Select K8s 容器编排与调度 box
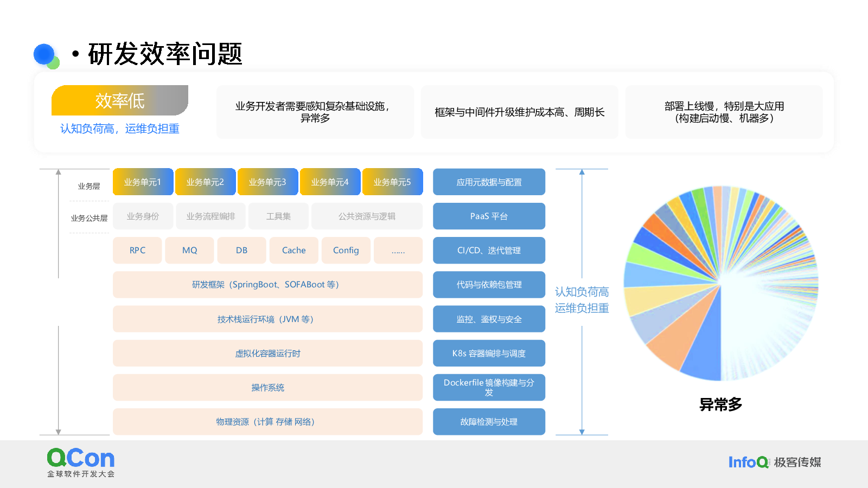The height and width of the screenshot is (488, 868). click(489, 354)
